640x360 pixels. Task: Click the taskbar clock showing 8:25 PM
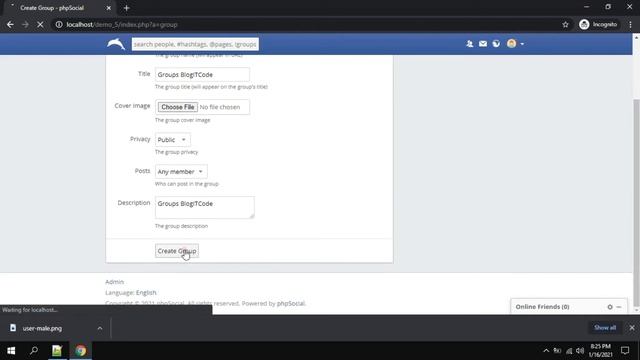coord(600,351)
